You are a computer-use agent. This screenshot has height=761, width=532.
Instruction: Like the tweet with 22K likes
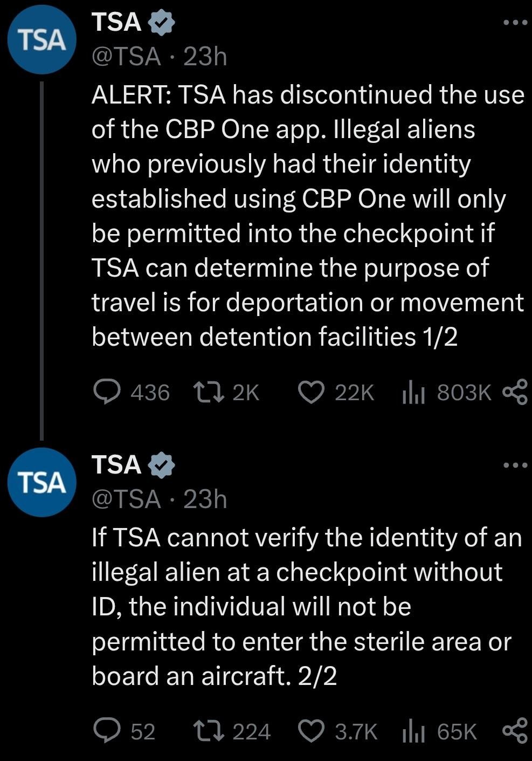(x=310, y=392)
